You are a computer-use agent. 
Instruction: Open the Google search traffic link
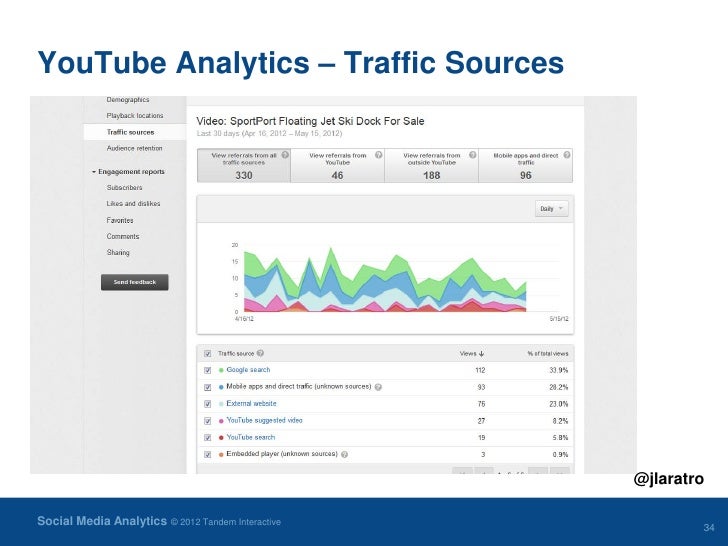248,370
